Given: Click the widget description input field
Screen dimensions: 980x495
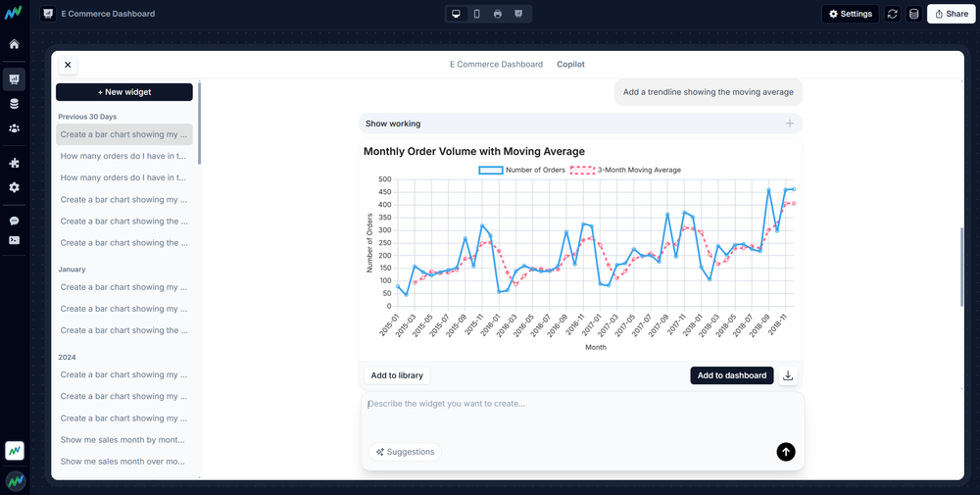Looking at the screenshot, I should (x=582, y=415).
